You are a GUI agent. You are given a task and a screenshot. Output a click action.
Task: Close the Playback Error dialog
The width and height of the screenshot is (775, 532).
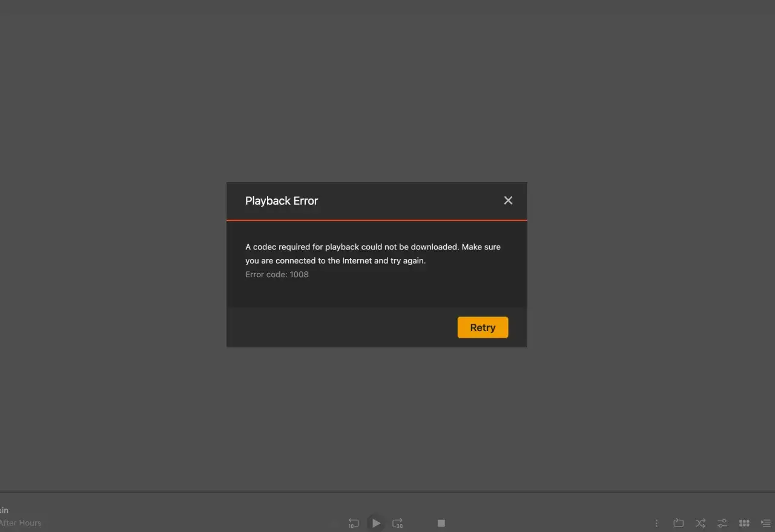pyautogui.click(x=508, y=200)
